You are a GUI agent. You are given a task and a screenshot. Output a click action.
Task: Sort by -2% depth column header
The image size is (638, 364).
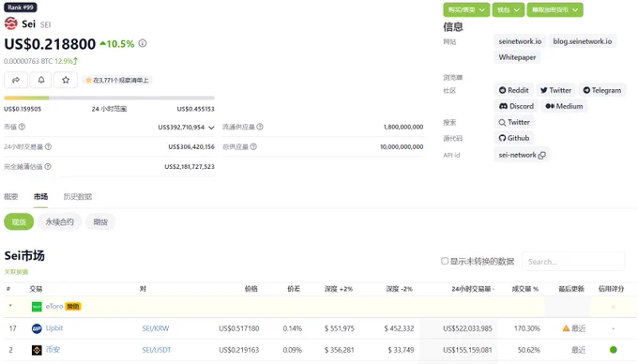[399, 289]
